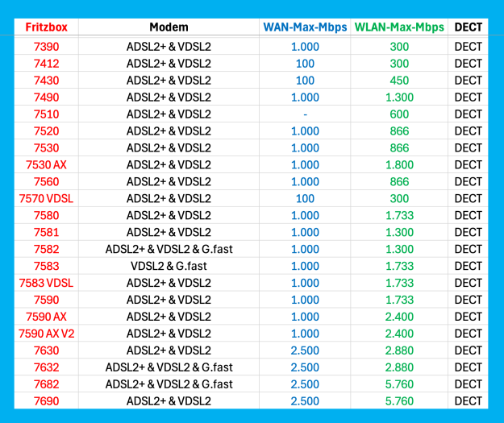The width and height of the screenshot is (504, 423).
Task: Click WLAN value 5.760 for 7682
Action: coord(399,384)
